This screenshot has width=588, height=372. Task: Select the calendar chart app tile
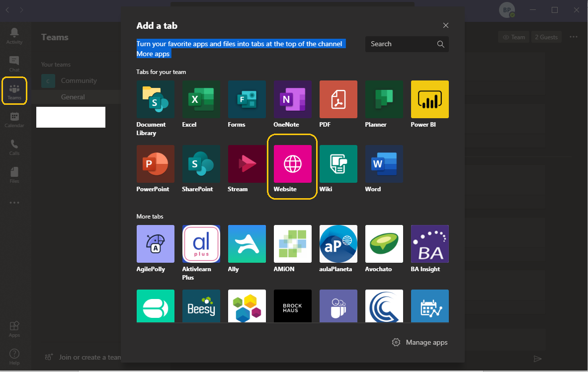(x=430, y=305)
